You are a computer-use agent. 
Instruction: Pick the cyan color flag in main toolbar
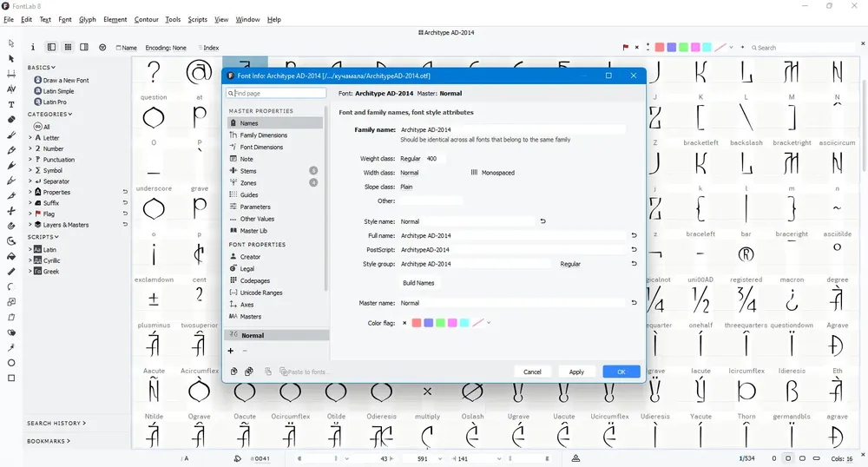(x=707, y=48)
